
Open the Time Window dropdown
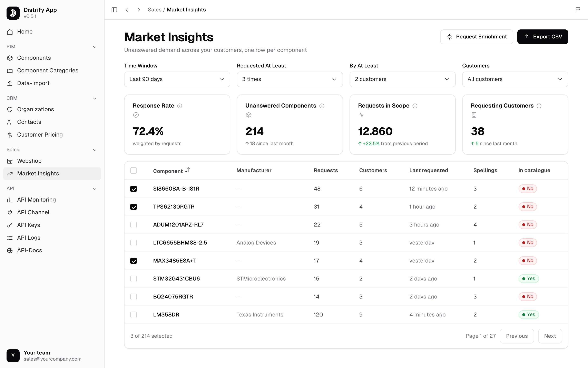[177, 79]
